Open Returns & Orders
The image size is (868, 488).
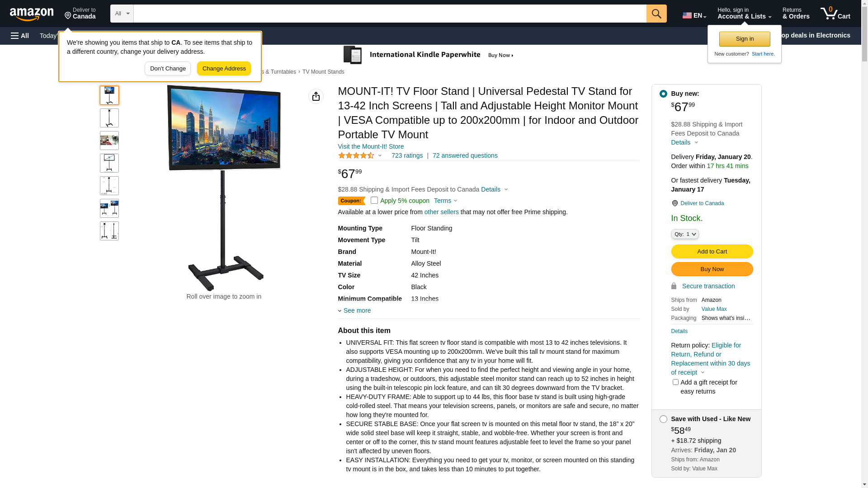pyautogui.click(x=796, y=13)
